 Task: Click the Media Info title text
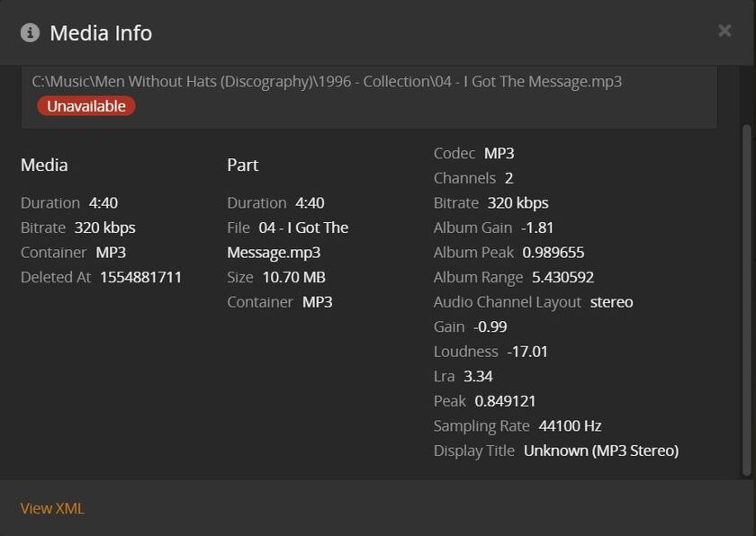(x=101, y=33)
